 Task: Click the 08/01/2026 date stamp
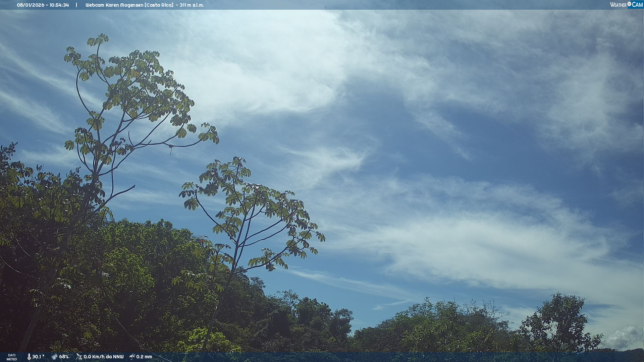coord(31,5)
